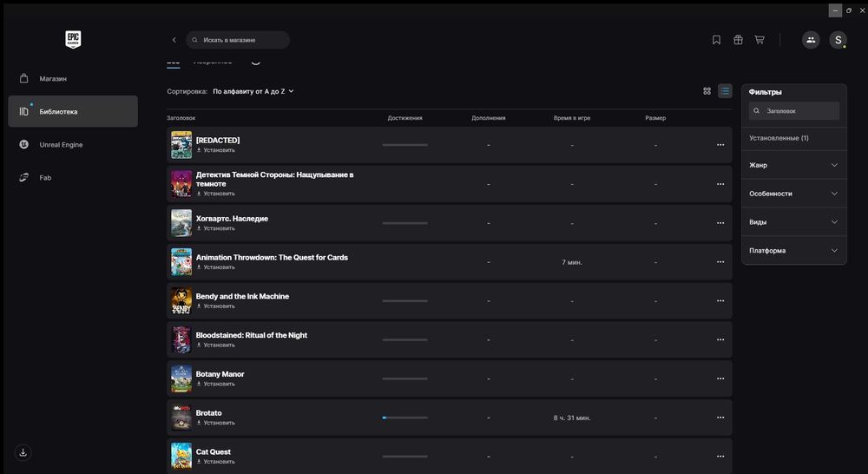Expand the Платформа filter section
The height and width of the screenshot is (474, 868).
tap(793, 251)
